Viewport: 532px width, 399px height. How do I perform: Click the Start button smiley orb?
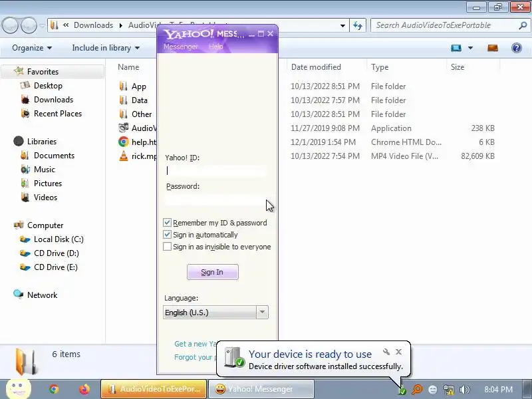19,388
